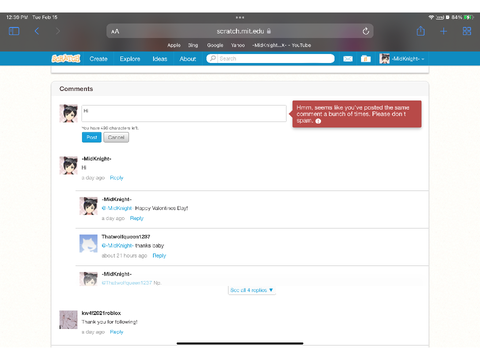The image size is (480, 360).
Task: Click Wi-Fi indicator in status bar
Action: coord(431,17)
